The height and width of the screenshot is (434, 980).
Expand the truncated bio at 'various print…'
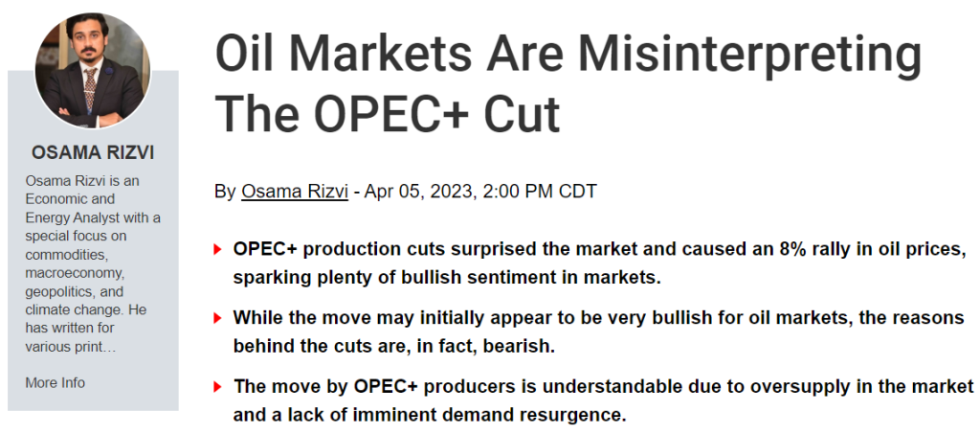point(72,346)
